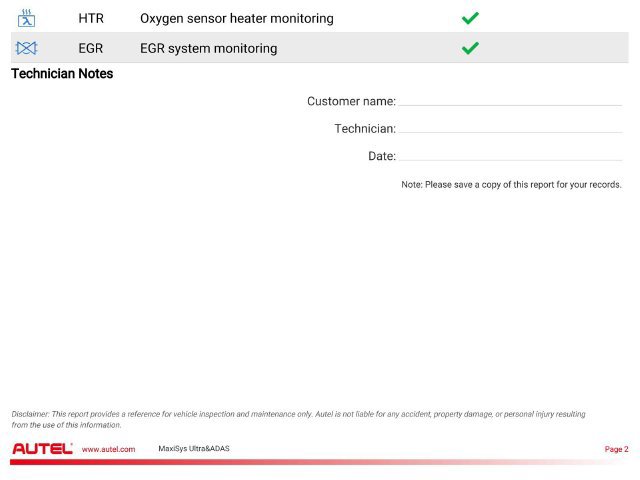640x480 pixels.
Task: Click the 'Customer name:' label
Action: coord(351,101)
